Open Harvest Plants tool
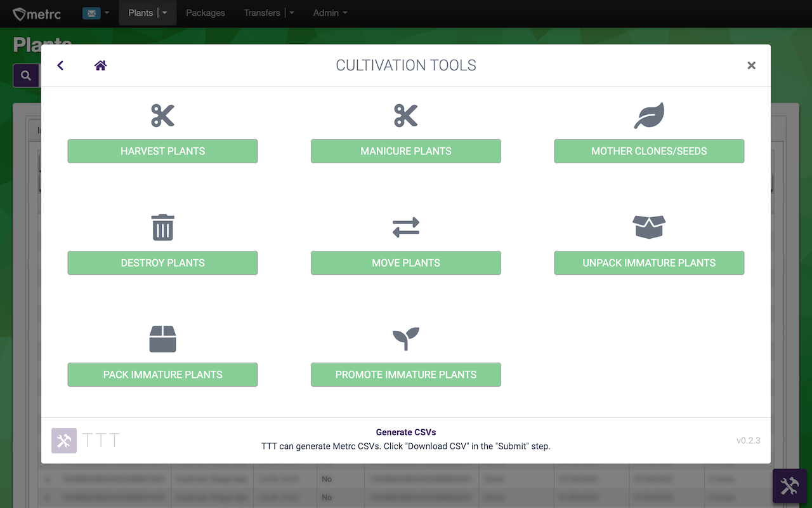Image resolution: width=812 pixels, height=508 pixels. click(162, 151)
